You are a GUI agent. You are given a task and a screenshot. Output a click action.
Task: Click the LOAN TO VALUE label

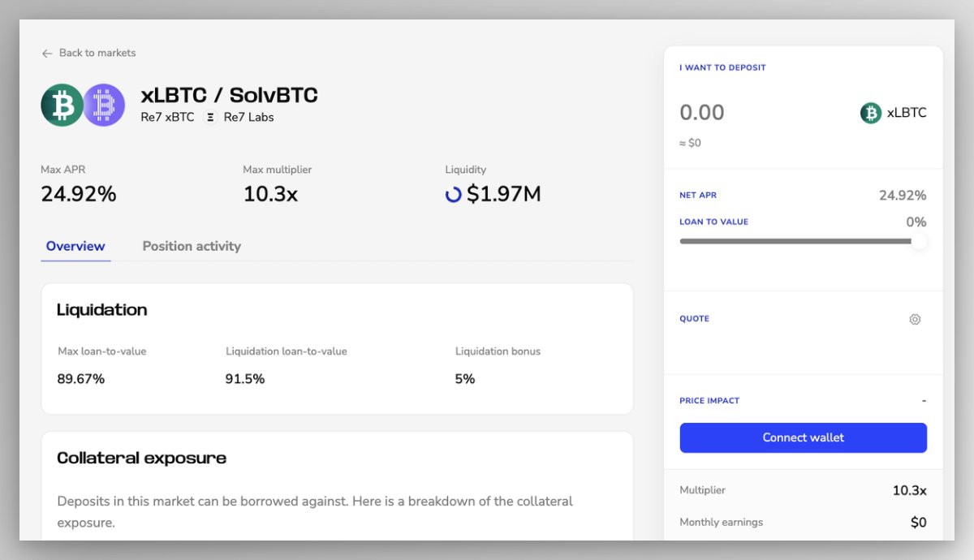coord(713,222)
